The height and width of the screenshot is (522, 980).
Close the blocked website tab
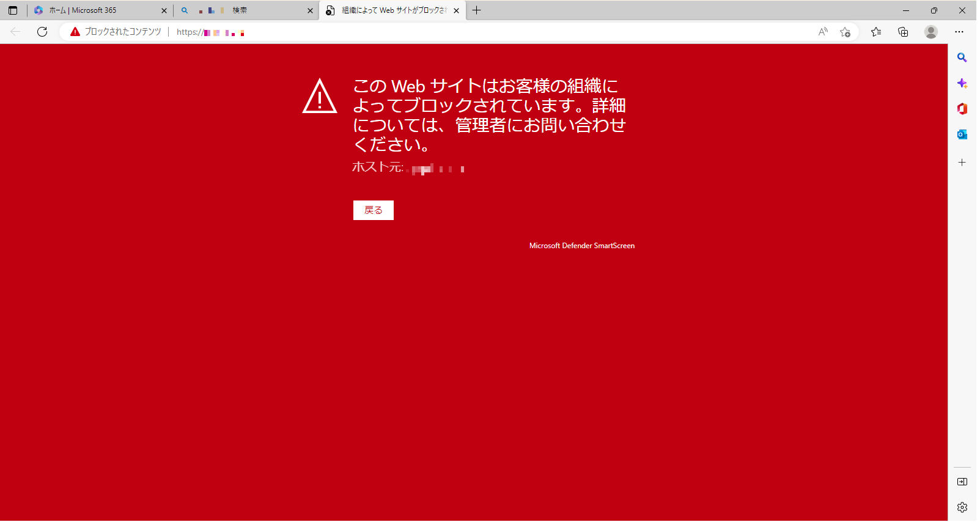[456, 10]
